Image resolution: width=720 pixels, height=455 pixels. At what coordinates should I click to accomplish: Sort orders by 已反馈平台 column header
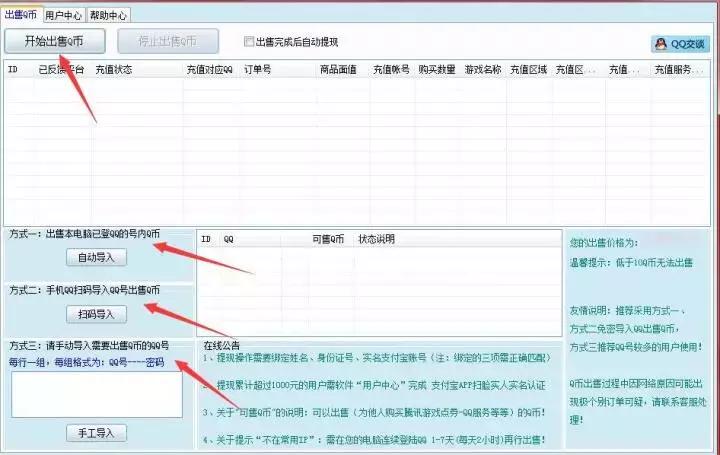(61, 70)
